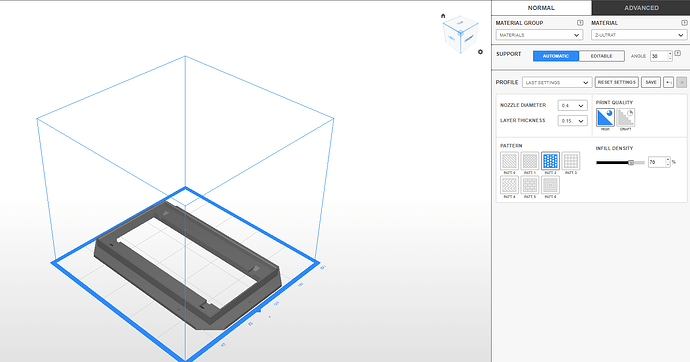Click the Layer Thickness label

(523, 120)
